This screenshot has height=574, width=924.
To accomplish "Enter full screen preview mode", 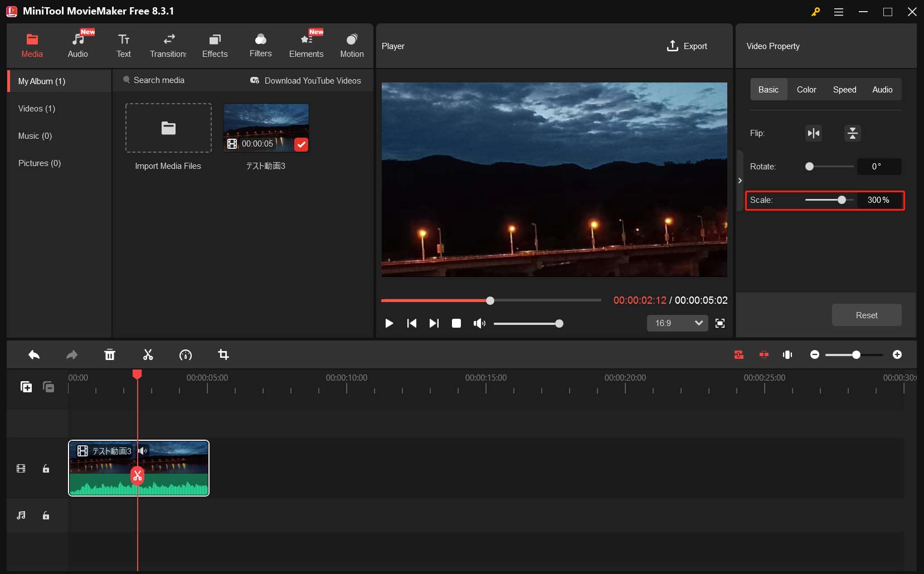I will tap(720, 323).
